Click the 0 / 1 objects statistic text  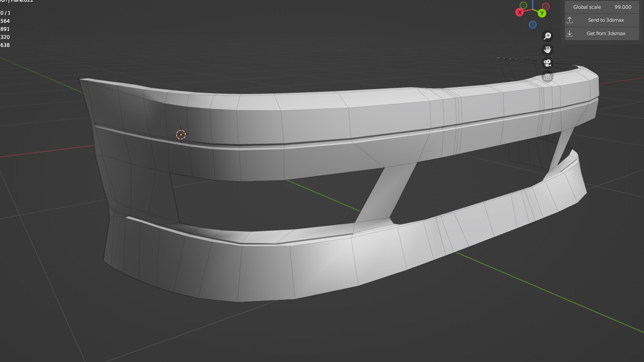pyautogui.click(x=5, y=13)
